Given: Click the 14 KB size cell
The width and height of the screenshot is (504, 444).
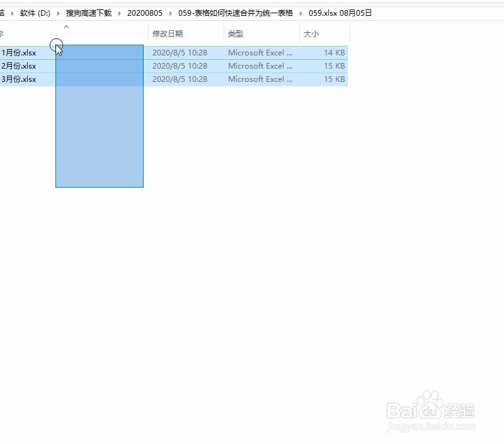Looking at the screenshot, I should [335, 53].
